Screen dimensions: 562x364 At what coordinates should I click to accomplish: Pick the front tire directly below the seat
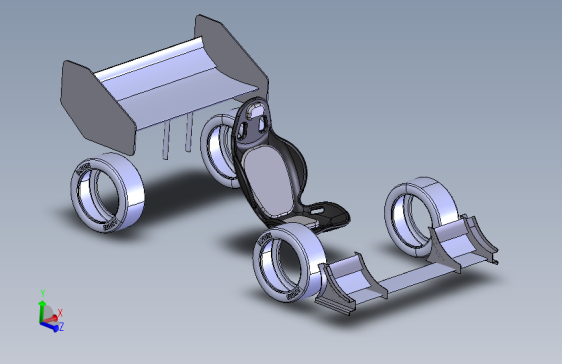pyautogui.click(x=289, y=263)
